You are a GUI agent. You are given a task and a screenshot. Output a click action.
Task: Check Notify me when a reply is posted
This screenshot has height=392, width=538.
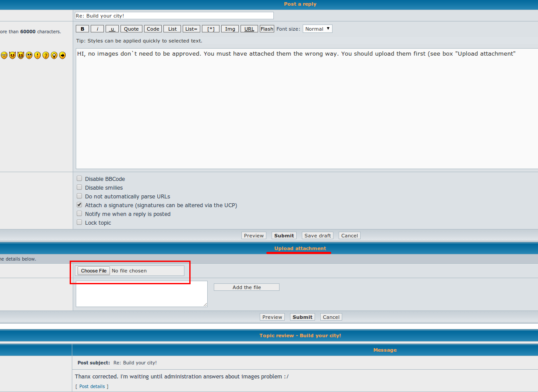79,214
